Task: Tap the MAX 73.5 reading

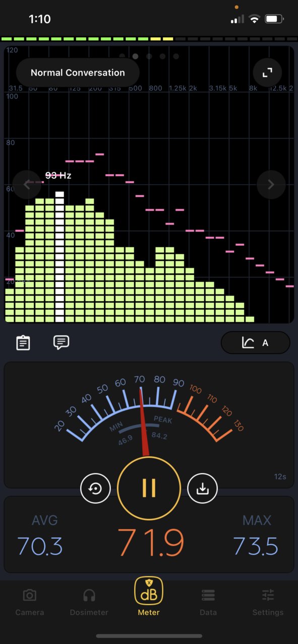Action: point(256,535)
